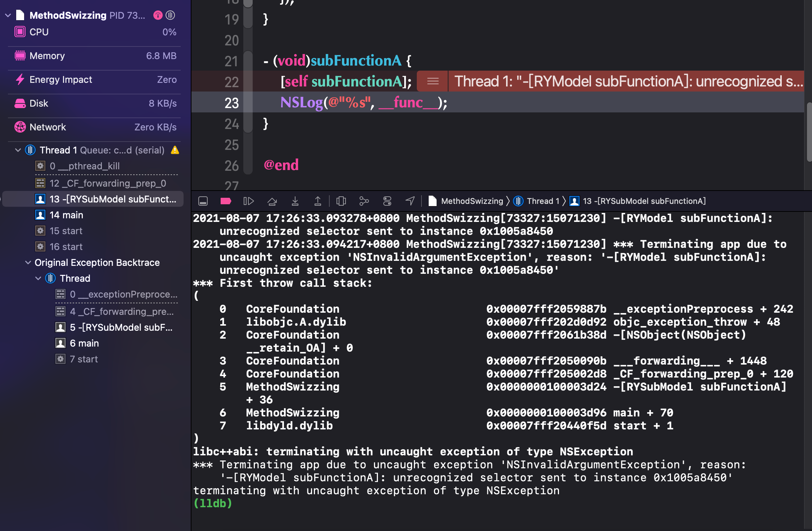The width and height of the screenshot is (812, 531).
Task: Collapse the Thread 1 disclosure triangle
Action: coord(18,150)
